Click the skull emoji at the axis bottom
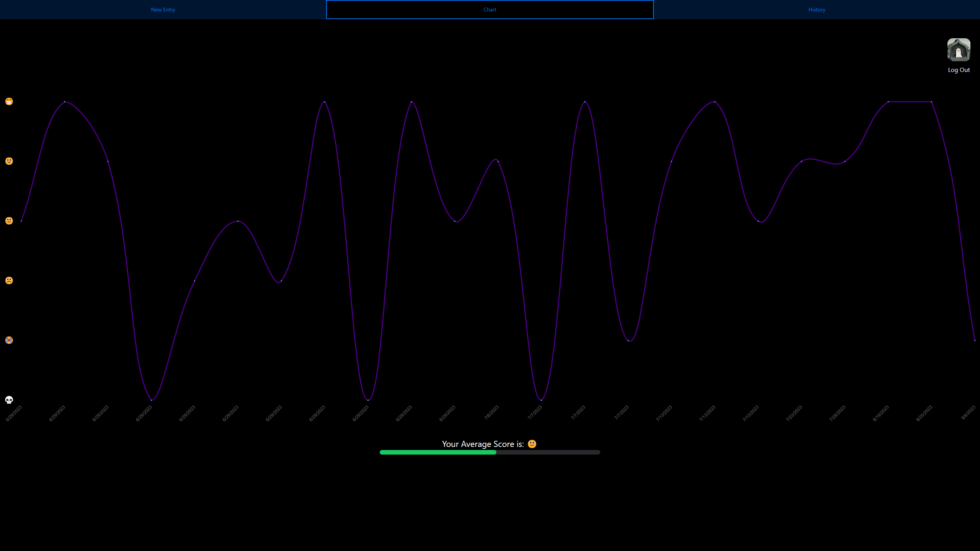The image size is (980, 551). (x=8, y=400)
